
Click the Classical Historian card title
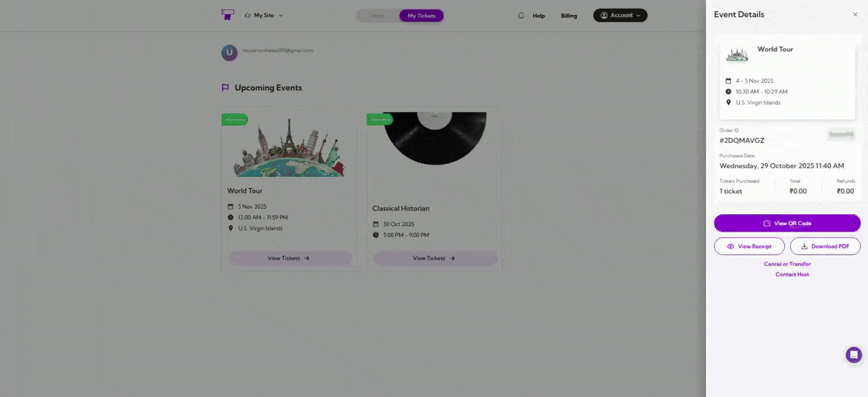(401, 209)
